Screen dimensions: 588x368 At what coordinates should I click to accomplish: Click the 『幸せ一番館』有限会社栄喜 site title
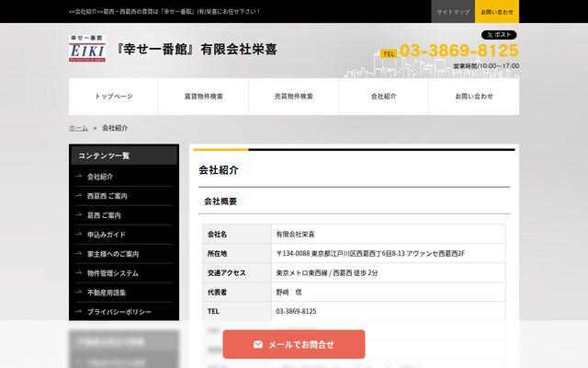click(x=197, y=49)
